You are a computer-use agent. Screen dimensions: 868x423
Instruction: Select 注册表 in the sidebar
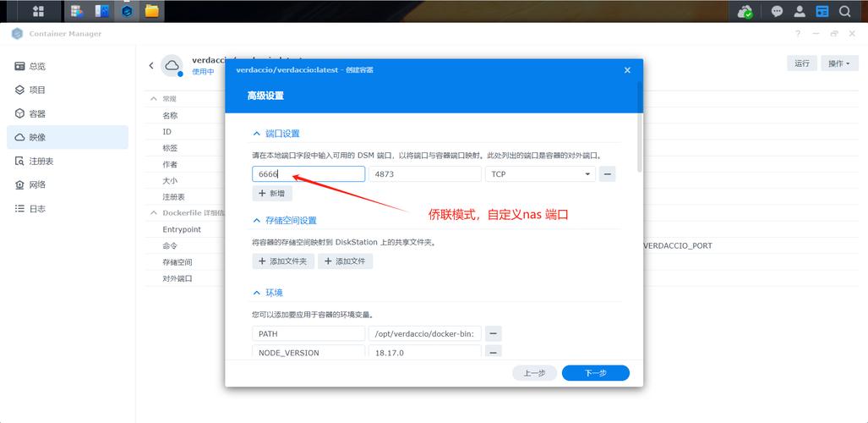pos(68,162)
